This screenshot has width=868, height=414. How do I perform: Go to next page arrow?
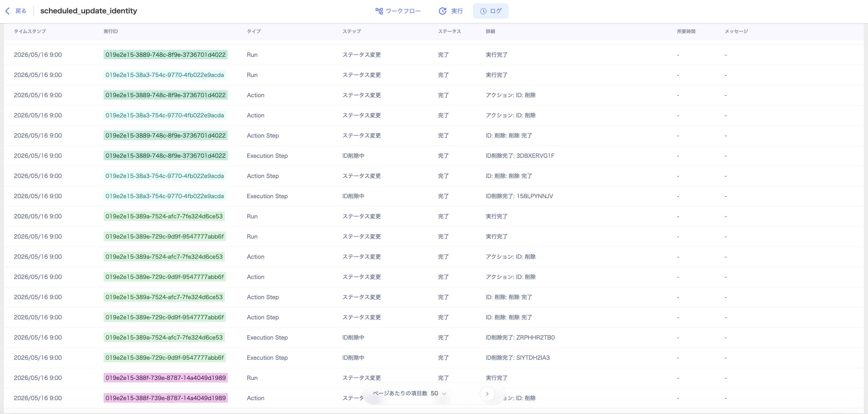click(x=487, y=394)
